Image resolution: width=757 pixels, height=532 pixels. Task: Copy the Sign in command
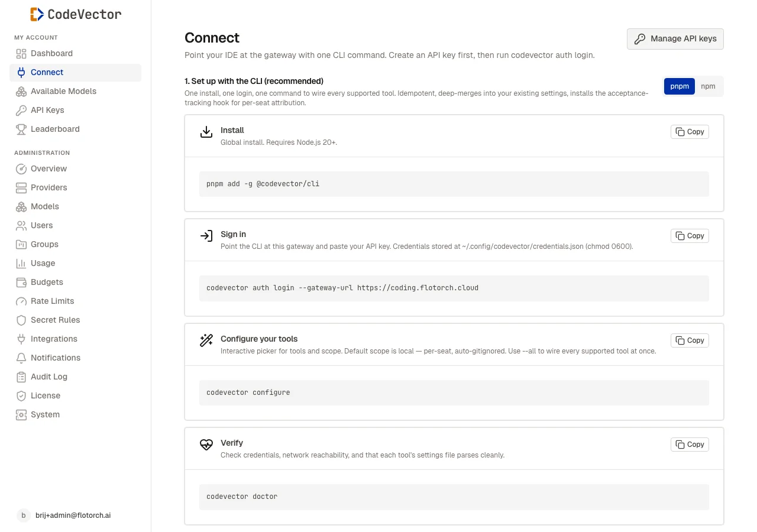[690, 236]
